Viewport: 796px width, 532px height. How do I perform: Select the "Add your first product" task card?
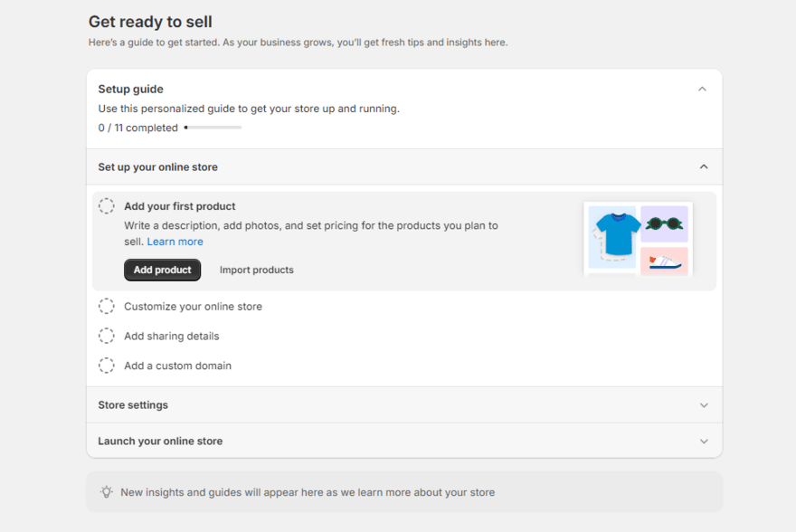click(181, 205)
